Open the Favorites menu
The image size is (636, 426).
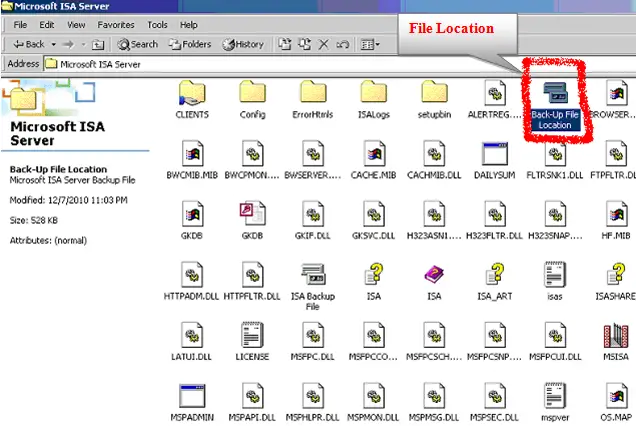(116, 25)
